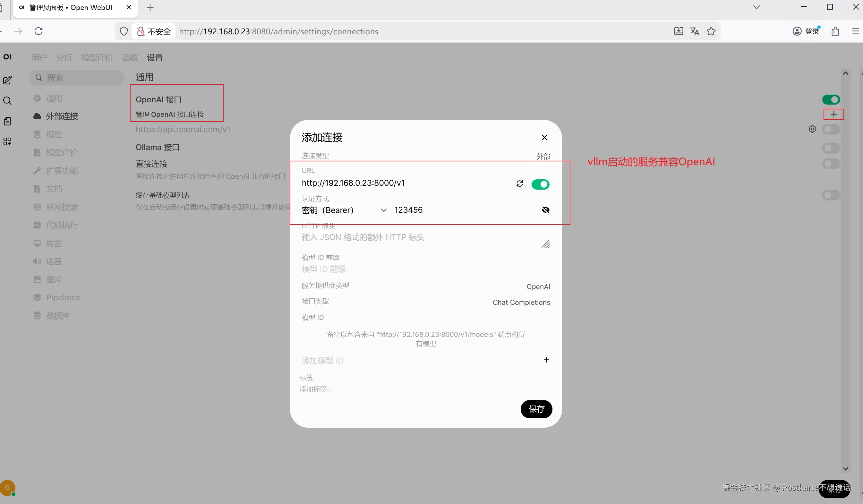The image size is (863, 504).
Task: Switch 接口类型 by clicking Chat Completions
Action: coord(521,302)
